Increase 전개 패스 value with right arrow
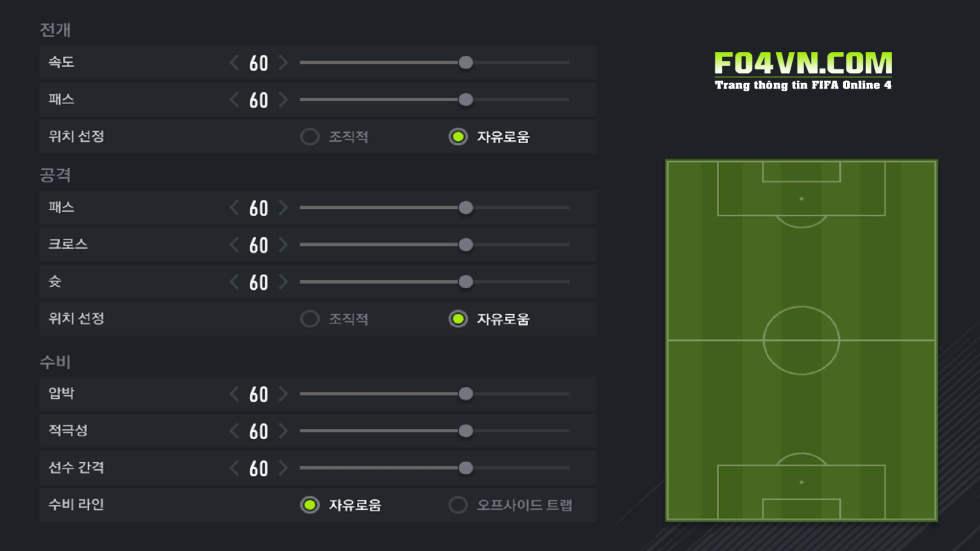 point(283,100)
